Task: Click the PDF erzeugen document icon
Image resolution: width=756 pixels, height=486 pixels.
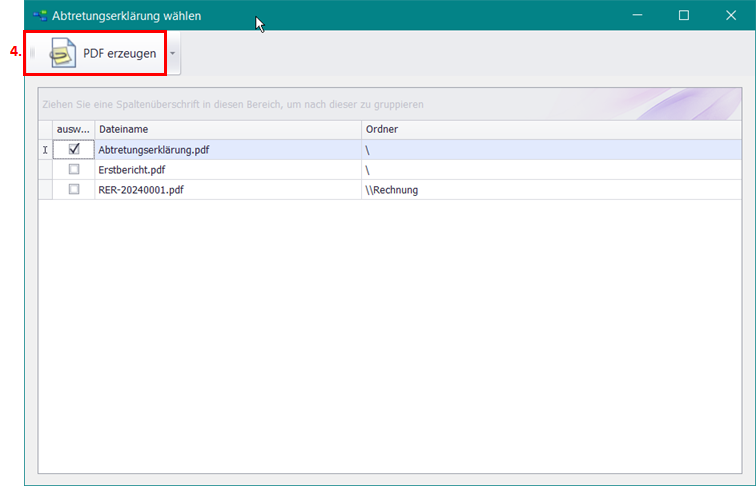Action: click(x=63, y=53)
